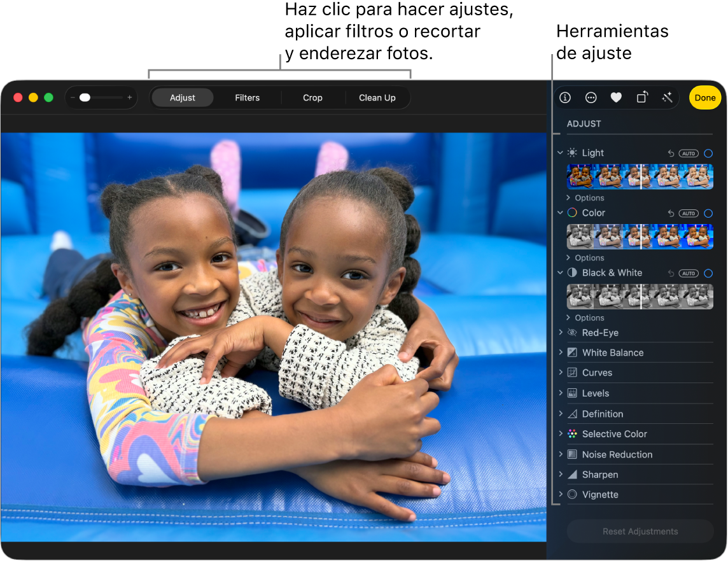Open the more options ellipsis menu
This screenshot has width=728, height=562.
[591, 97]
